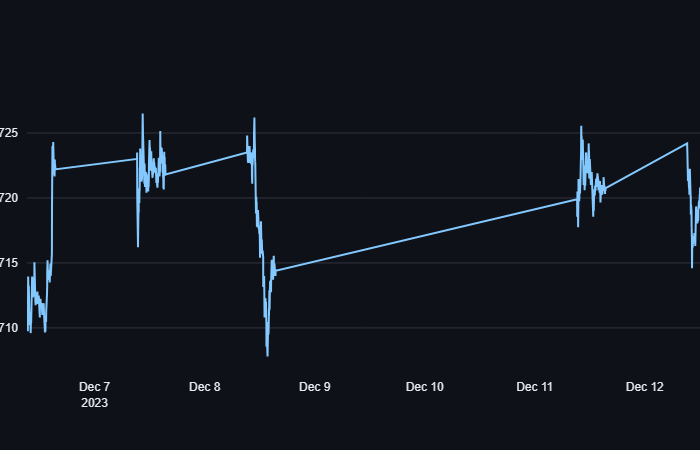Select the 710 y-axis value label
The width and height of the screenshot is (700, 450).
coord(8,328)
